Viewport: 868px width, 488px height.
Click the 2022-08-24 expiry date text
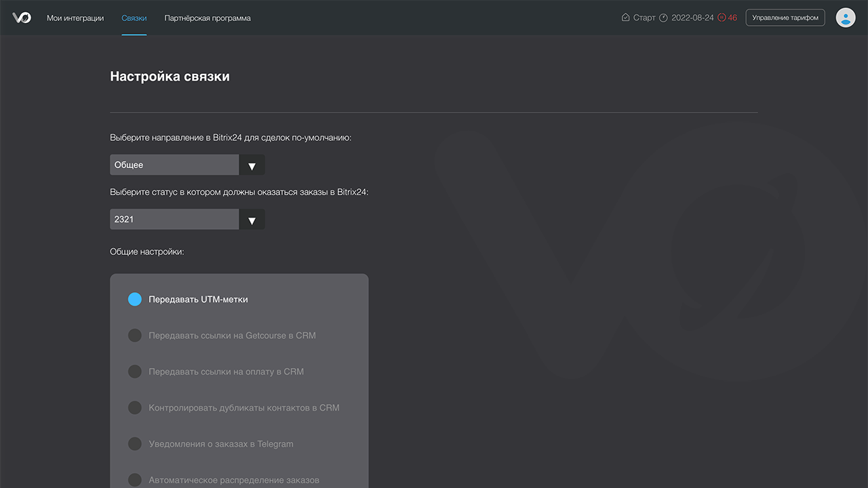point(692,18)
